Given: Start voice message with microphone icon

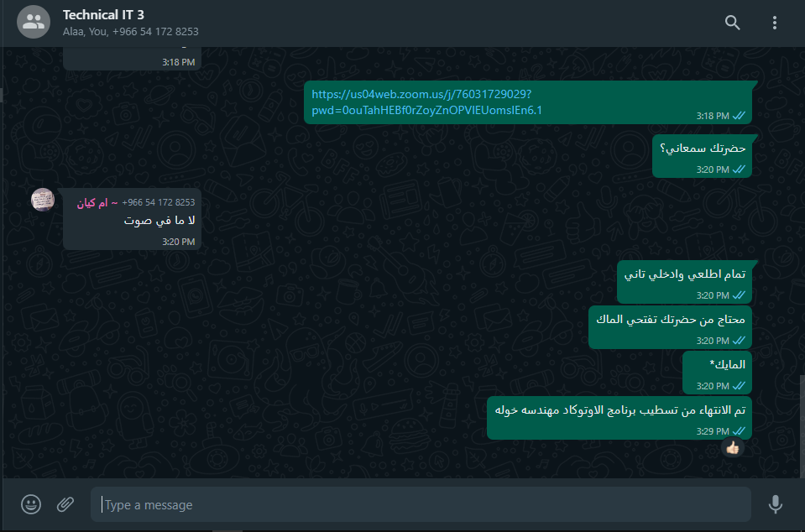Looking at the screenshot, I should [776, 504].
